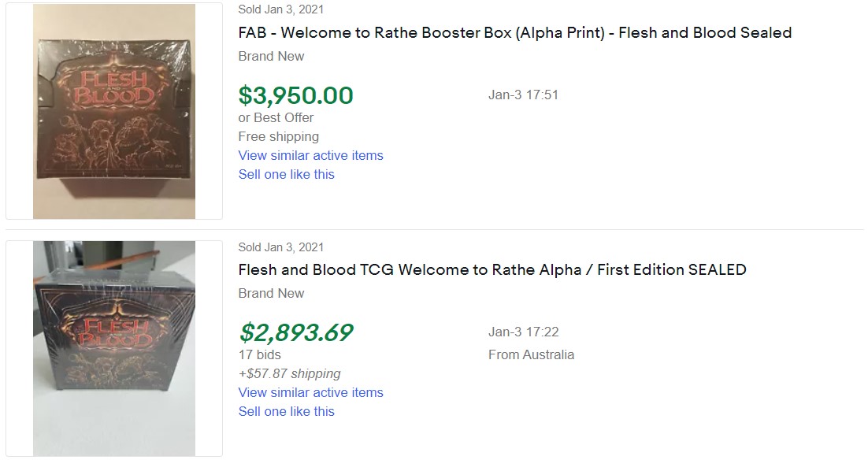Open the Flesh and Blood TCG Alpha / First Edition title
Viewport: 868px width, 460px height.
point(492,270)
